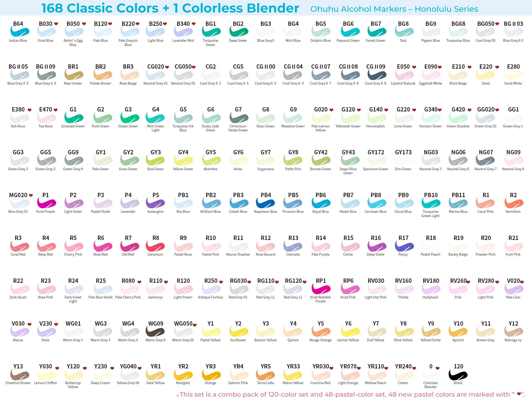The width and height of the screenshot is (532, 399).
Task: Click the heart marker next to MG020
Action: pyautogui.click(x=31, y=195)
